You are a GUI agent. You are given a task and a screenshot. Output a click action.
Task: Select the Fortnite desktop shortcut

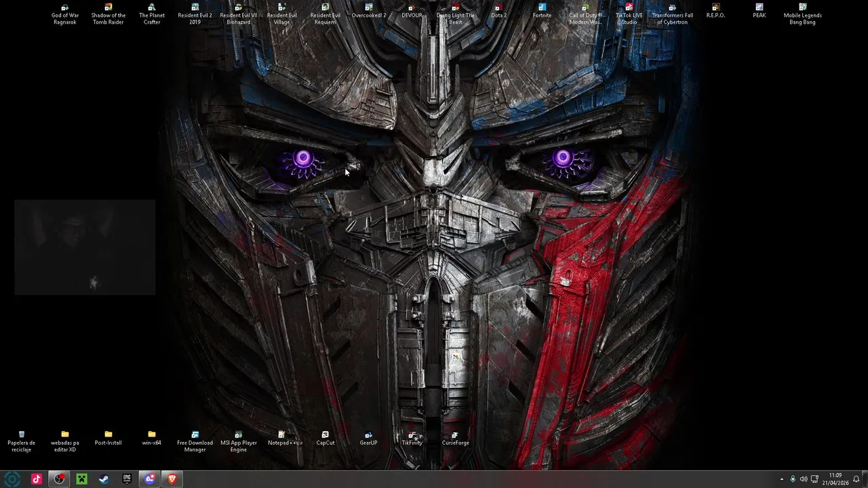click(542, 12)
